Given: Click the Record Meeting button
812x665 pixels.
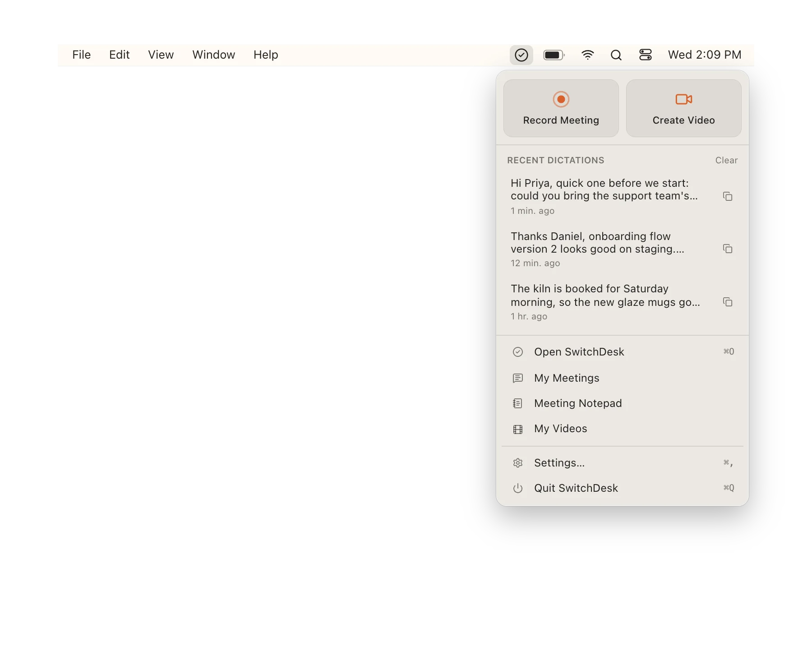Looking at the screenshot, I should coord(561,108).
